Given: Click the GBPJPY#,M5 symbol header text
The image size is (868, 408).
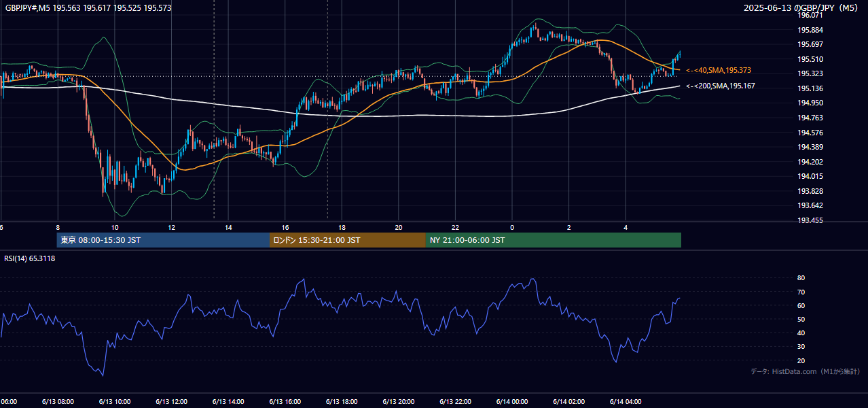Looking at the screenshot, I should pos(88,8).
